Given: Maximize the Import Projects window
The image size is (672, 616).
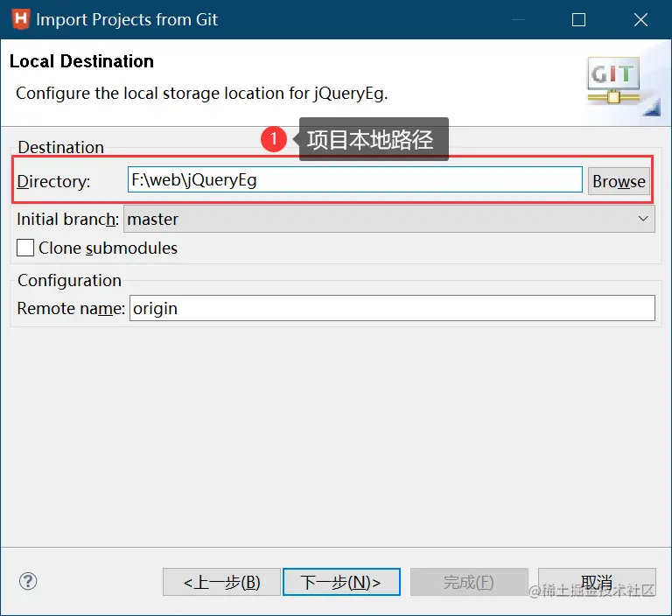Looking at the screenshot, I should (578, 20).
